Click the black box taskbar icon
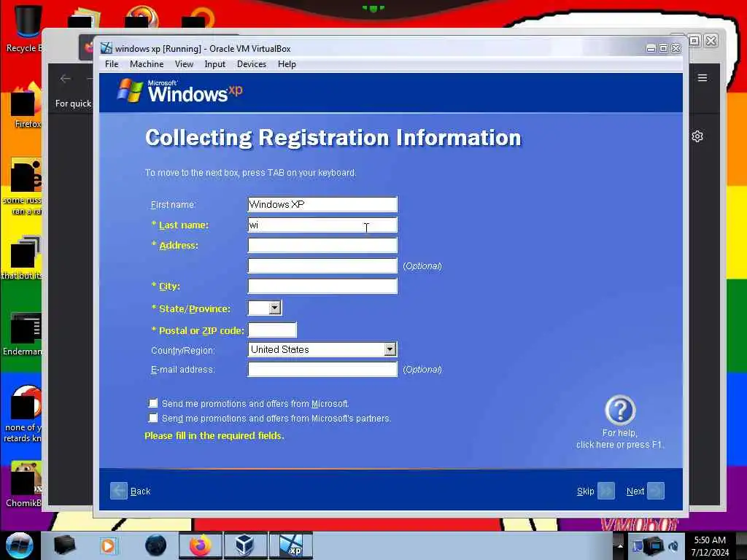Viewport: 747px width, 560px height. click(64, 545)
